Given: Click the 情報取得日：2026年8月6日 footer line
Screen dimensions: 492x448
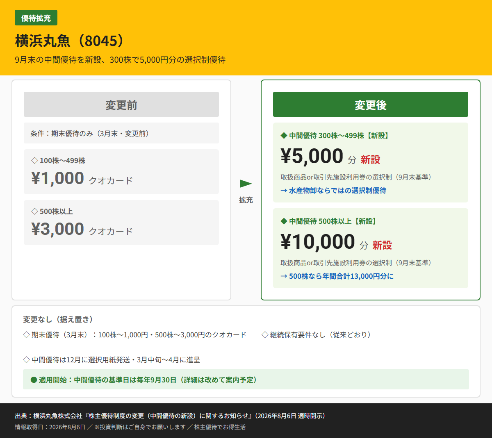Looking at the screenshot, I should click(130, 427).
